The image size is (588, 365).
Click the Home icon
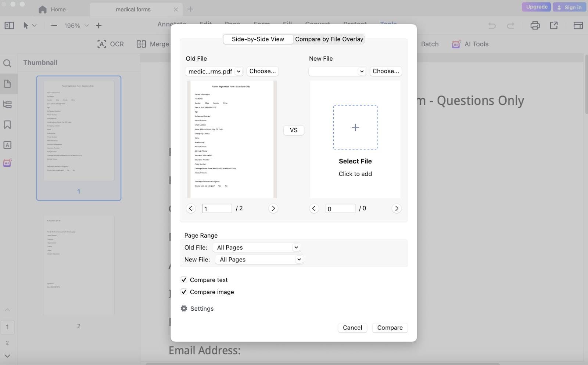(x=43, y=10)
